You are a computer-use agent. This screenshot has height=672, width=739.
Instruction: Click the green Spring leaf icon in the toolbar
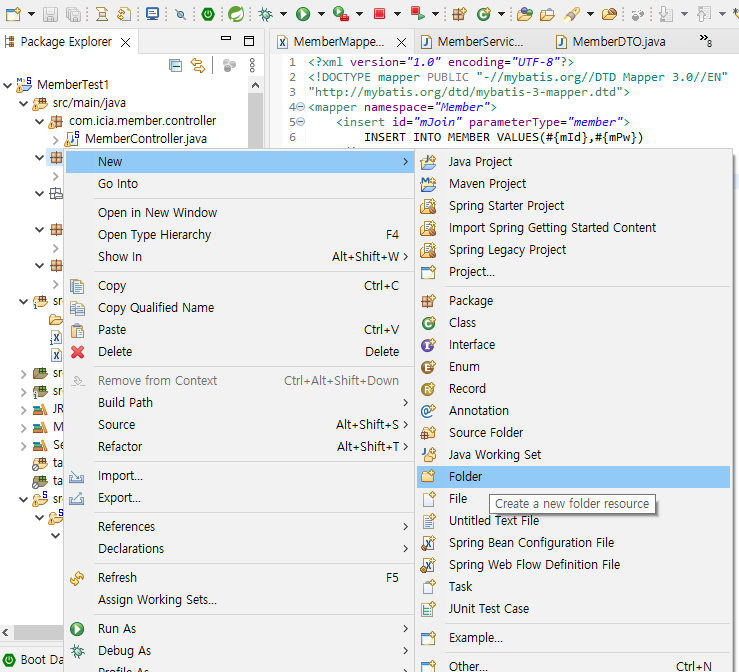236,14
